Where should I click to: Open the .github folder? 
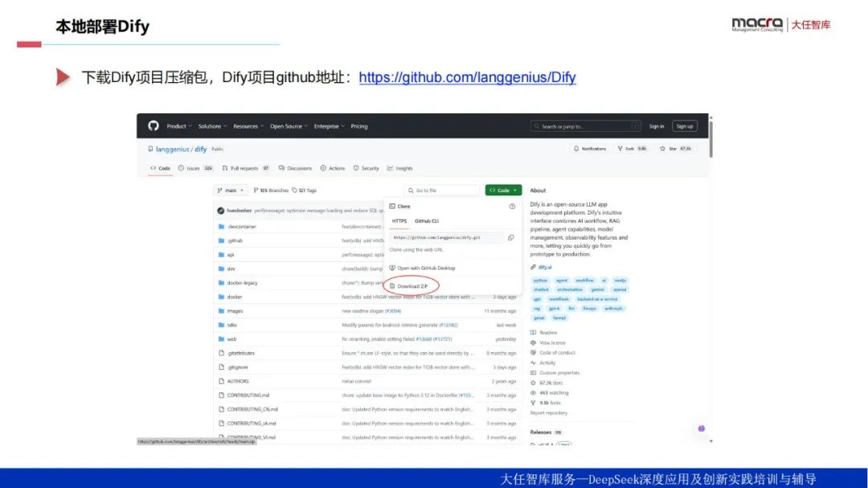(235, 241)
